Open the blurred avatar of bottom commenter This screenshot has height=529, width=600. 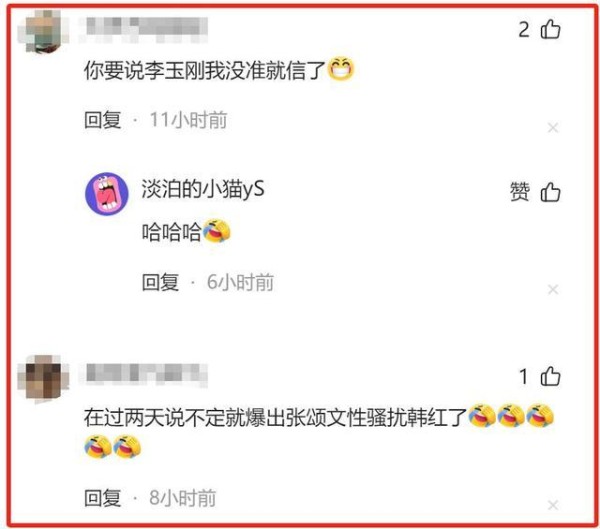click(43, 378)
